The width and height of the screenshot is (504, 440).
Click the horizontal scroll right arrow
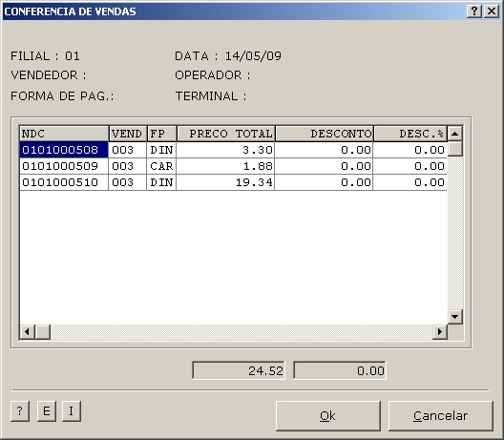440,331
